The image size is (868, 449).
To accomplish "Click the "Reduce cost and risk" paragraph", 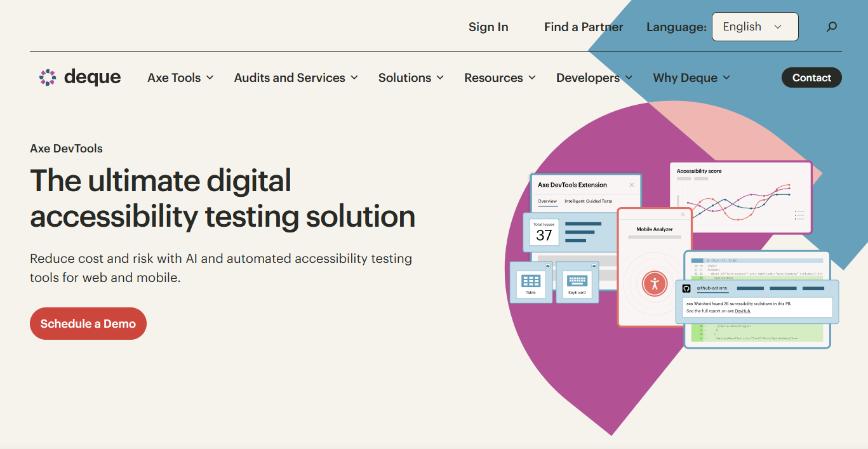I will tap(221, 268).
